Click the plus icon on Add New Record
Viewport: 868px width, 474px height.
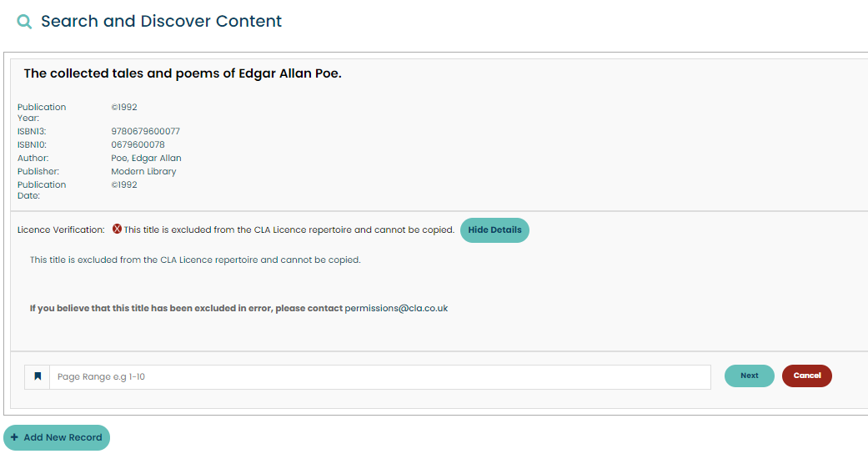[x=14, y=437]
